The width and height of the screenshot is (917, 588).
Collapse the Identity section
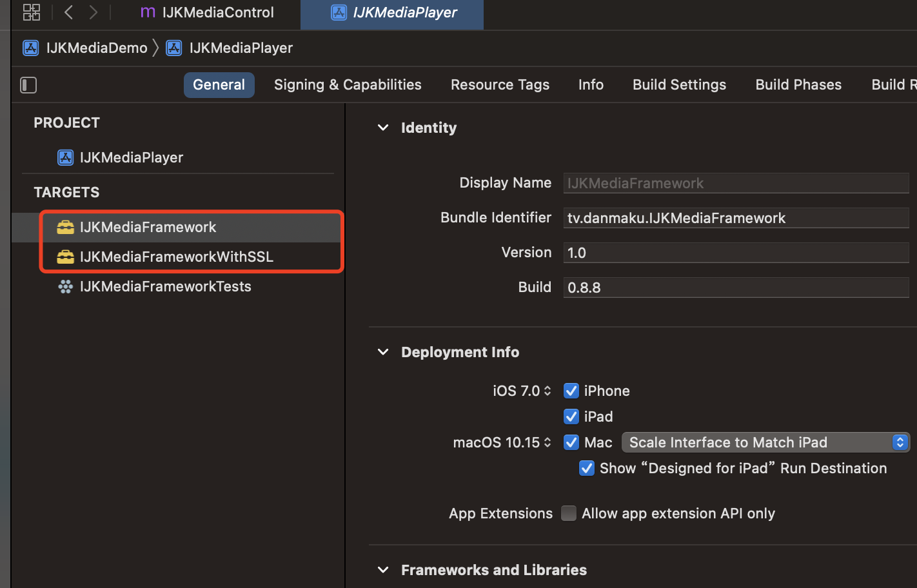(383, 128)
